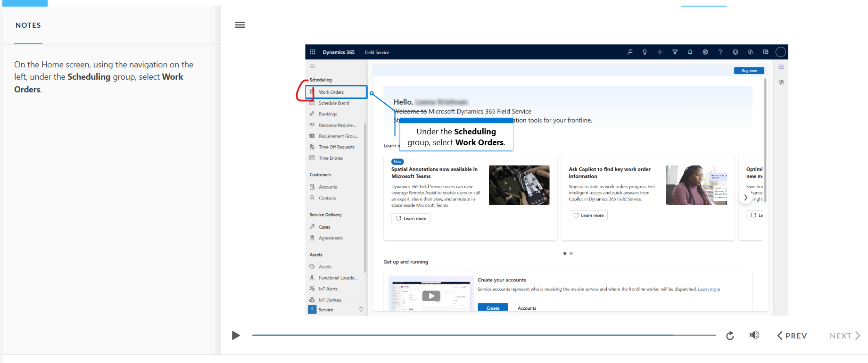Screen dimensions: 868x363
Task: Click Learn more on Ask Copilot card
Action: (x=588, y=215)
